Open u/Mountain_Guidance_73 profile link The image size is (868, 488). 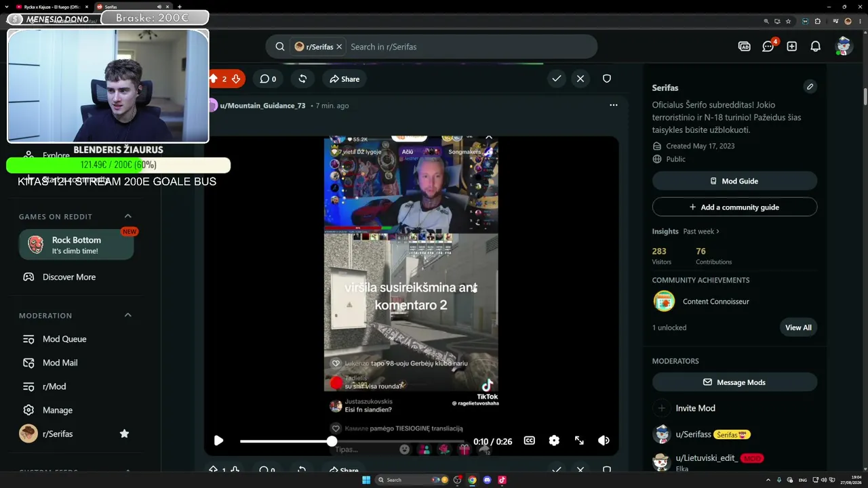pyautogui.click(x=262, y=106)
